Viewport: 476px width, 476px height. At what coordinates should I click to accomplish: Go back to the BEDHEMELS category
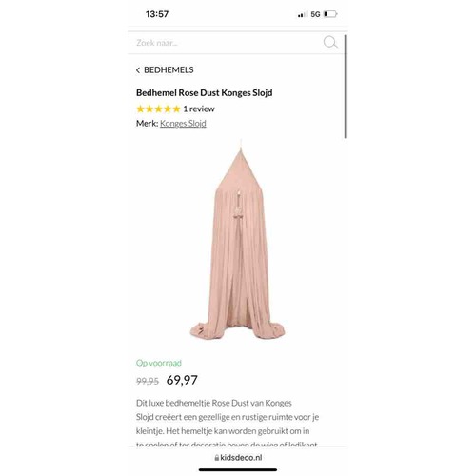(x=169, y=70)
